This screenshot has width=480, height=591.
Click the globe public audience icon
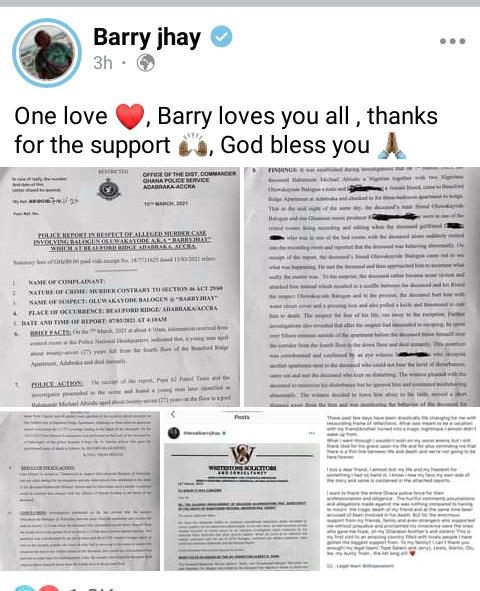coord(145,63)
